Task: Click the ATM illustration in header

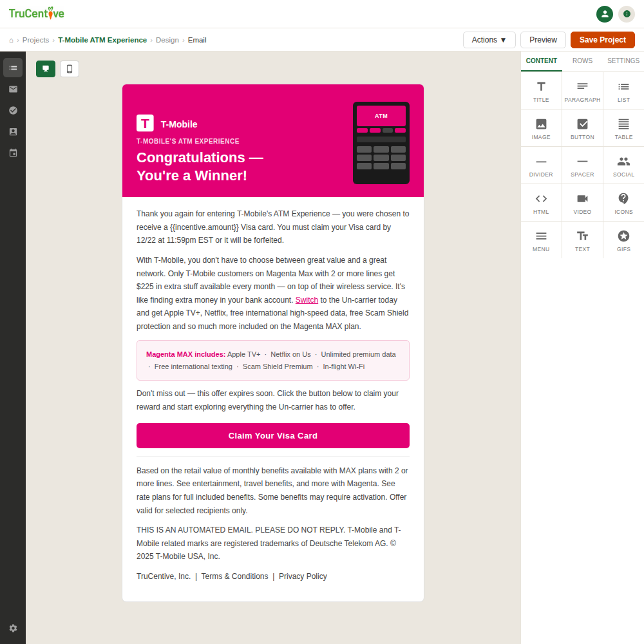Action: coord(381,142)
